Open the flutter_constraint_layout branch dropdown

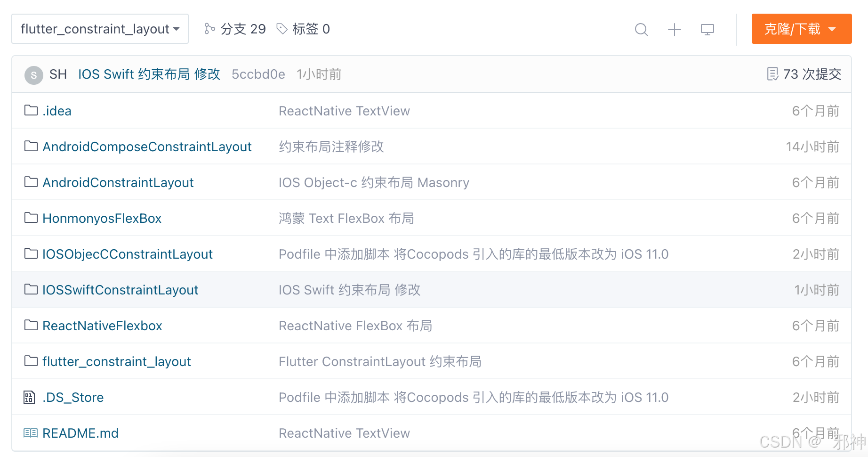click(x=100, y=29)
